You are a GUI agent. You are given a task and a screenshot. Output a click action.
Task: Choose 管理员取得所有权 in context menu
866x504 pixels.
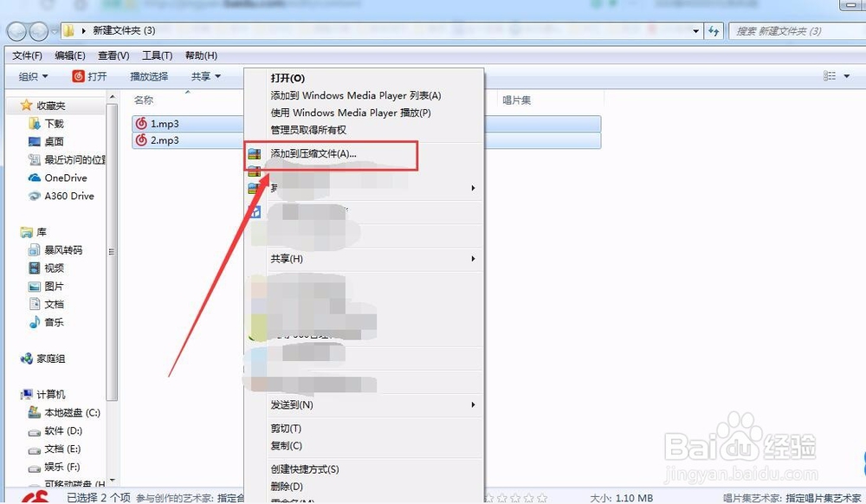[x=365, y=130]
